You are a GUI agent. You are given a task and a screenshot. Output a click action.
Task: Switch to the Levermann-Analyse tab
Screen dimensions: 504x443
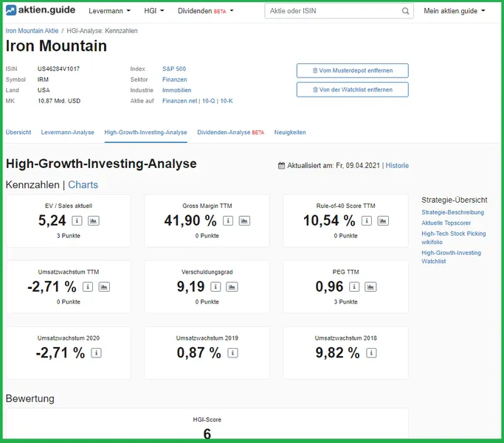[67, 132]
